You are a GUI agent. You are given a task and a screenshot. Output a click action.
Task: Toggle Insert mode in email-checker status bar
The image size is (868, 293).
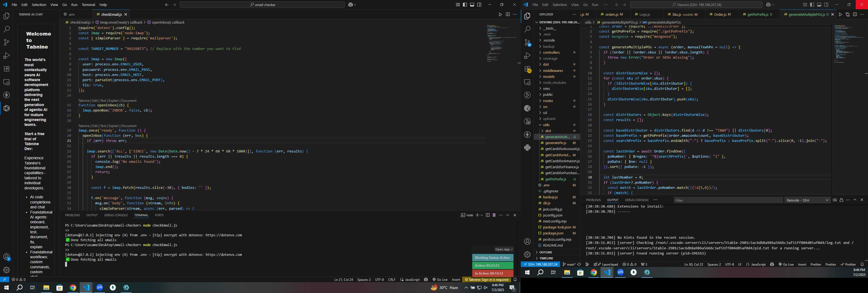pyautogui.click(x=456, y=279)
